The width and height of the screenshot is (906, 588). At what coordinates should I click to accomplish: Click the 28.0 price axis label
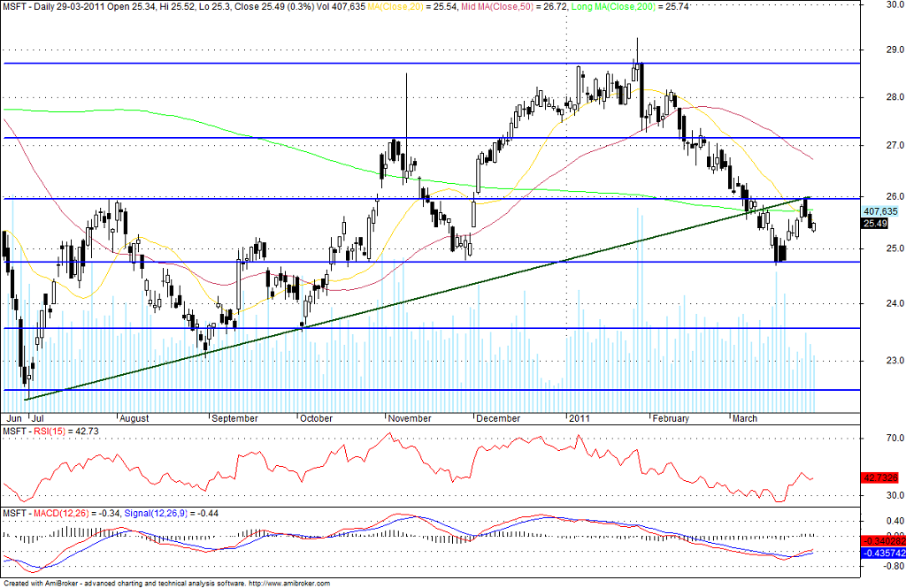pos(895,97)
